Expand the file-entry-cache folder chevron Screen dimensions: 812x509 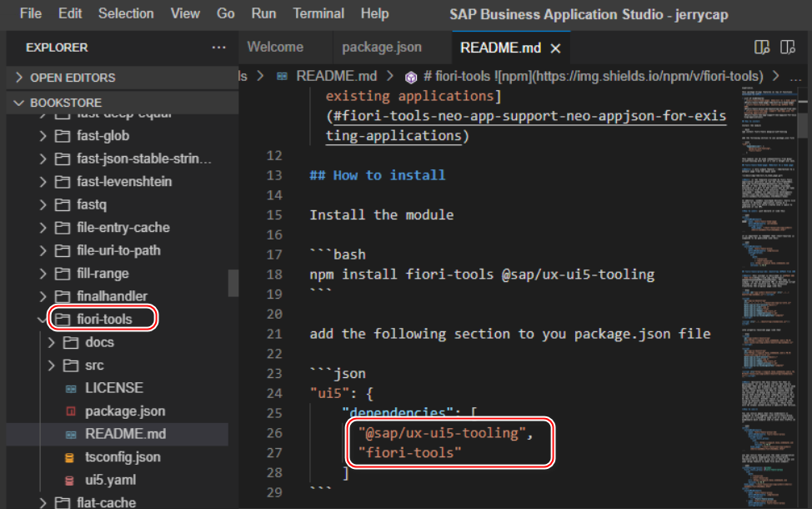click(43, 228)
